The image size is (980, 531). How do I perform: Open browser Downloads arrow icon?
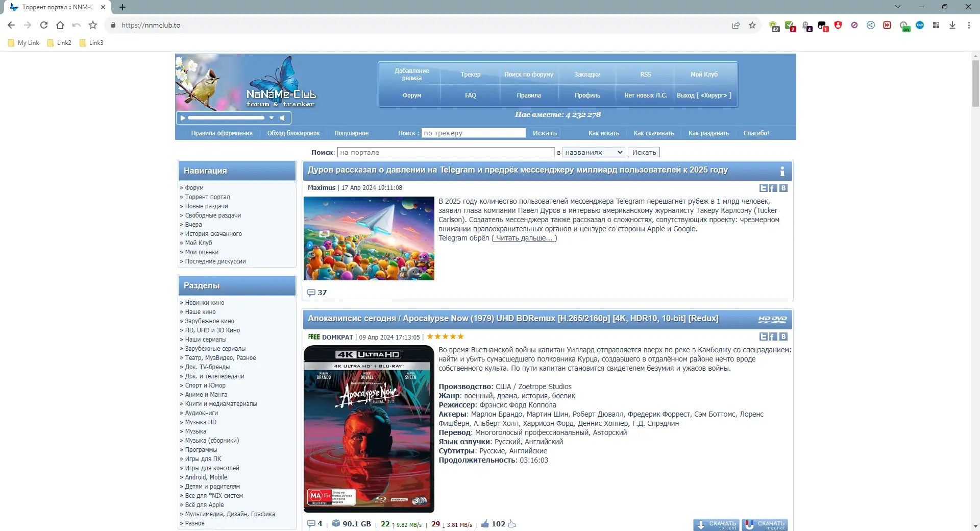[x=952, y=25]
